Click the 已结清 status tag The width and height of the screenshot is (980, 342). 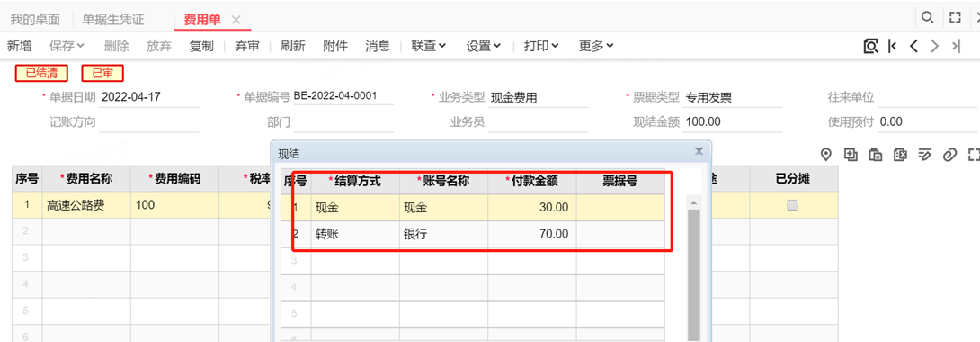tap(42, 73)
